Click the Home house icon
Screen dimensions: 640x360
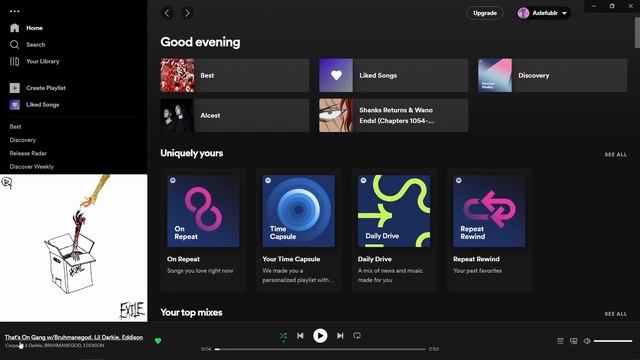tap(15, 28)
